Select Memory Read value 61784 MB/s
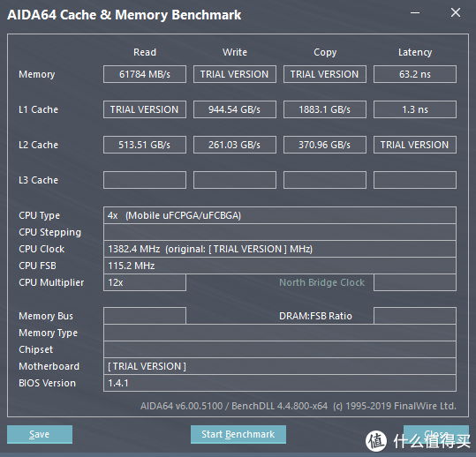Screen dimensions: 476x457 click(x=145, y=74)
